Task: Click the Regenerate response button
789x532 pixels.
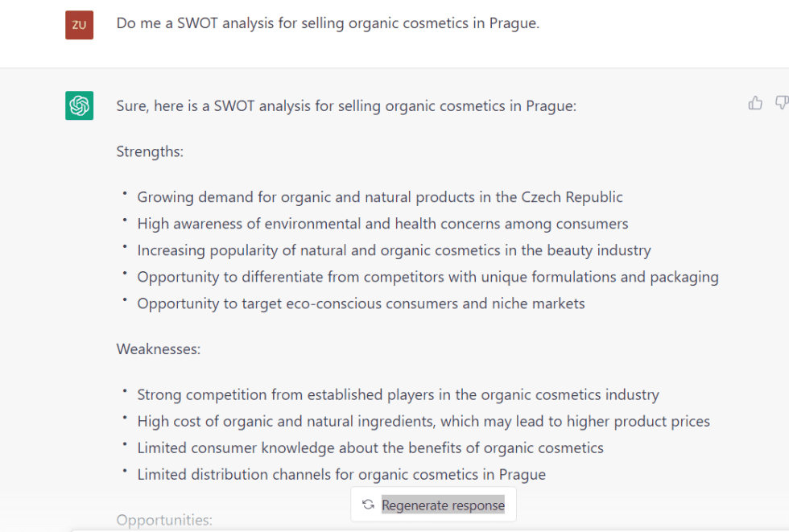Action: [433, 505]
